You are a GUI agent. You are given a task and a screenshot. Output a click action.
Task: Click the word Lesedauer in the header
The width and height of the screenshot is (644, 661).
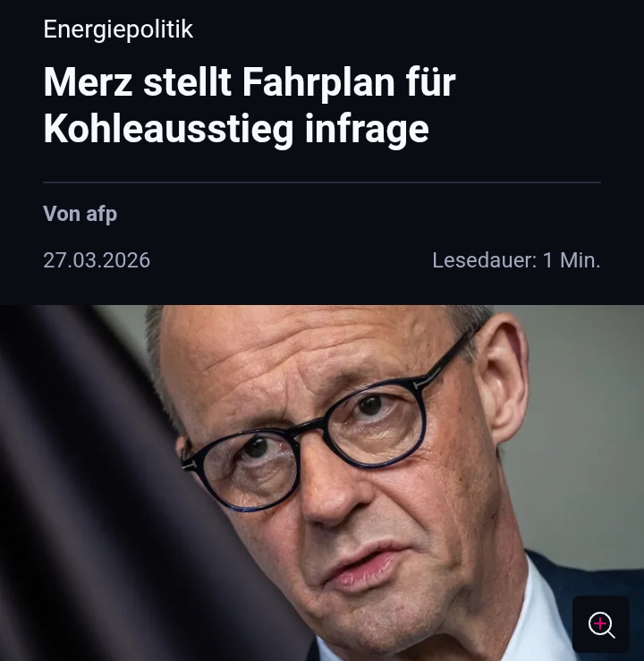tap(485, 260)
